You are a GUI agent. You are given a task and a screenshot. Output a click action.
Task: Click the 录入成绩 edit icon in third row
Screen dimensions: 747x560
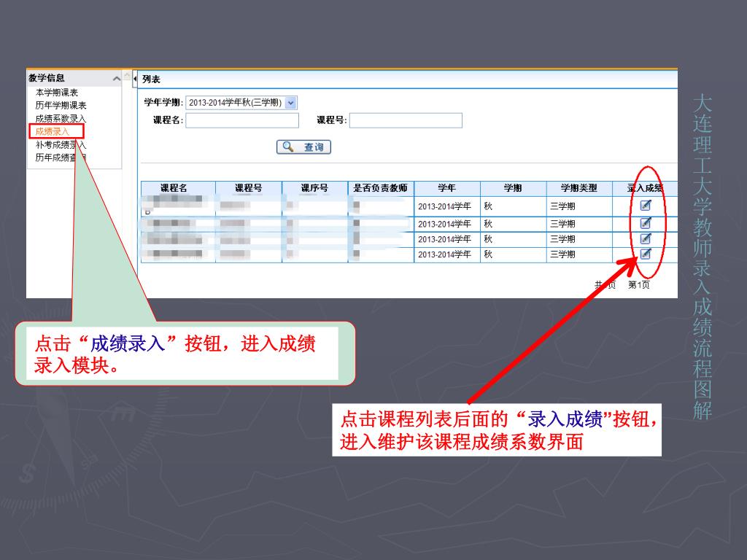[x=645, y=238]
